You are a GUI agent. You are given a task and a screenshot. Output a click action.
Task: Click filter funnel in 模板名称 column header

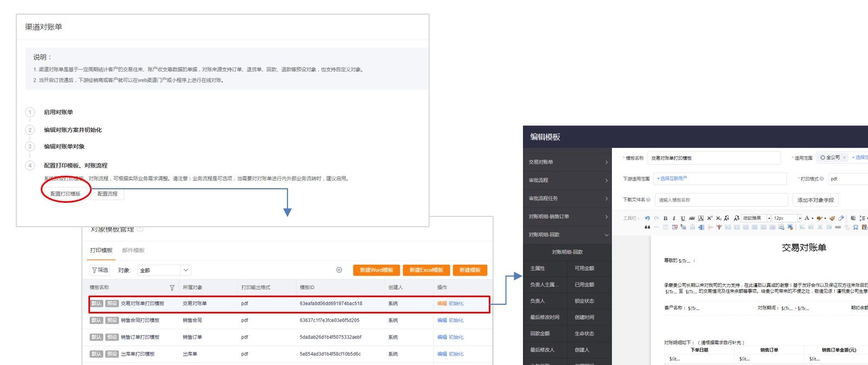(x=172, y=288)
